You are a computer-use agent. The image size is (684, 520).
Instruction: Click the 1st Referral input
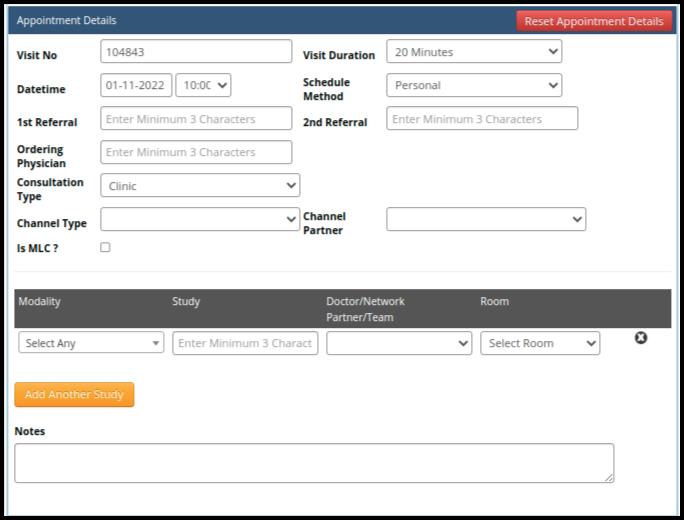pos(196,118)
